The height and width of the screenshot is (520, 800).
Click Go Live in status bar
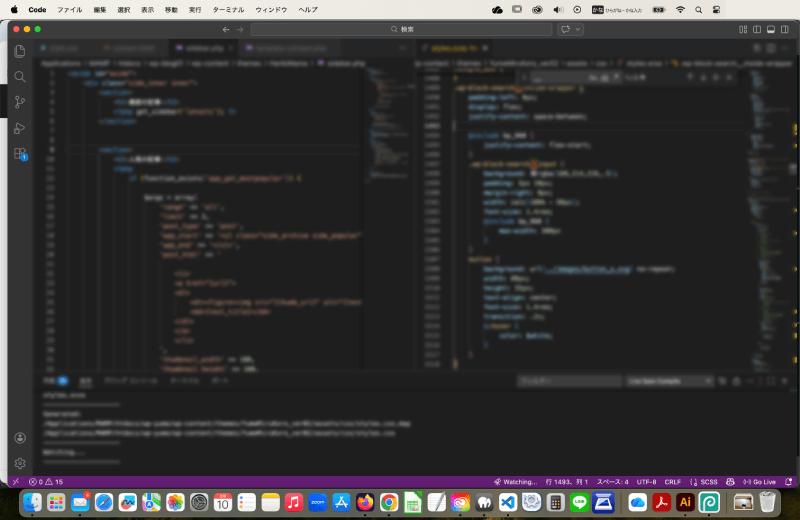pyautogui.click(x=763, y=482)
